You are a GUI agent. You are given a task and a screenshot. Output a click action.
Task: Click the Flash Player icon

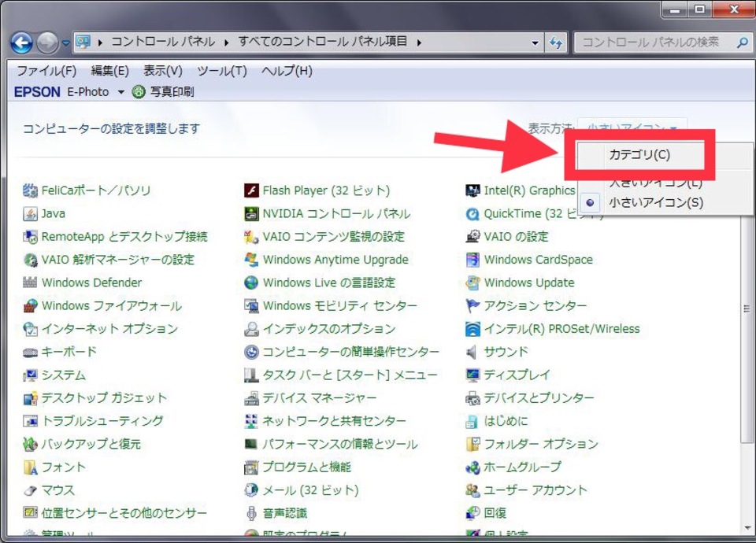point(251,190)
